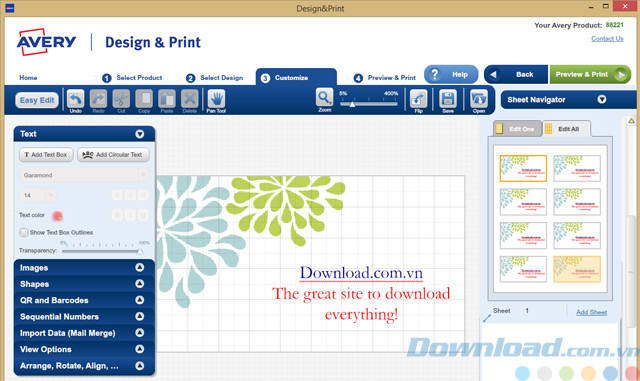Click the Download.com.vn text on the canvas
Viewport: 640px width, 381px height.
coord(361,273)
